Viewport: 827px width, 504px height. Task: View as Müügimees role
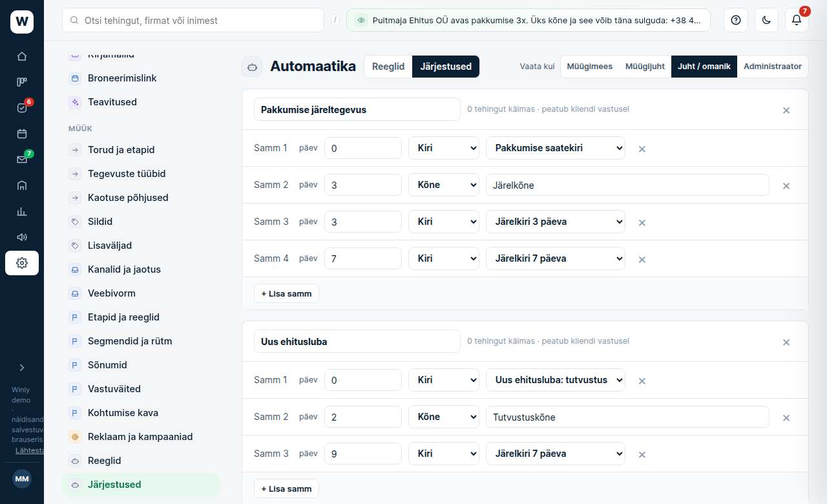coord(590,67)
